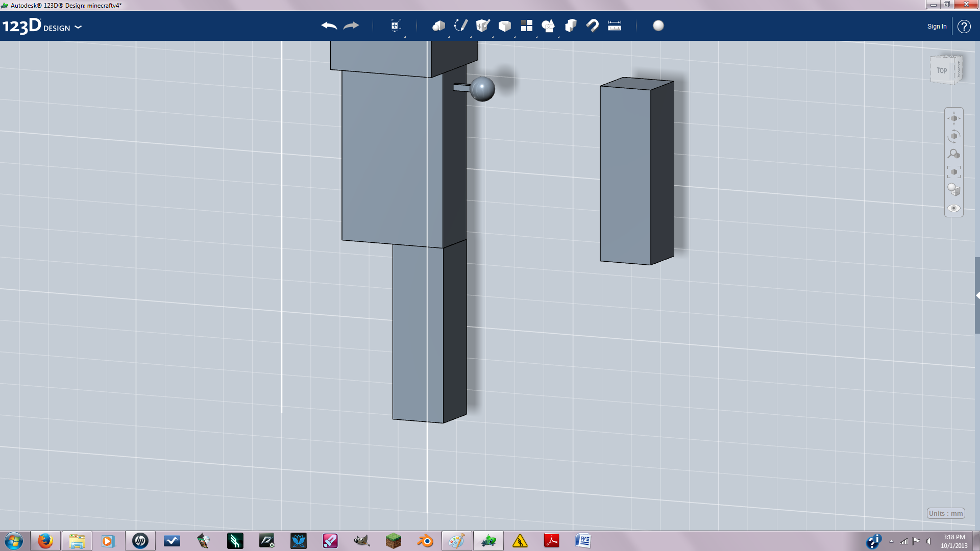Select the Measure ruler tool

(x=615, y=26)
